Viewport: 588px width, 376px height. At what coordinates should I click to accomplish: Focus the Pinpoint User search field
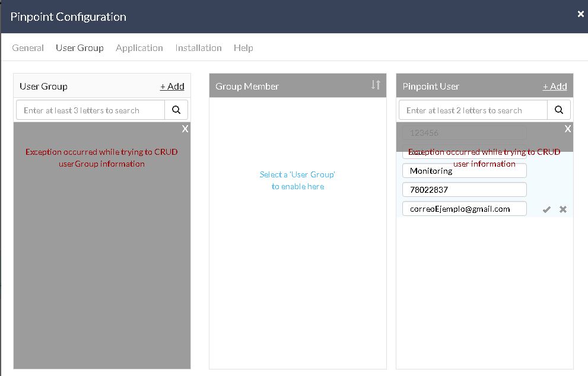coord(473,110)
